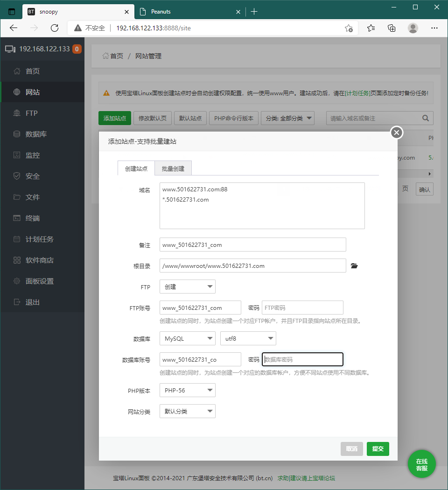The width and height of the screenshot is (448, 490).
Task: Open the tab actions menu icon
Action: coord(12,12)
